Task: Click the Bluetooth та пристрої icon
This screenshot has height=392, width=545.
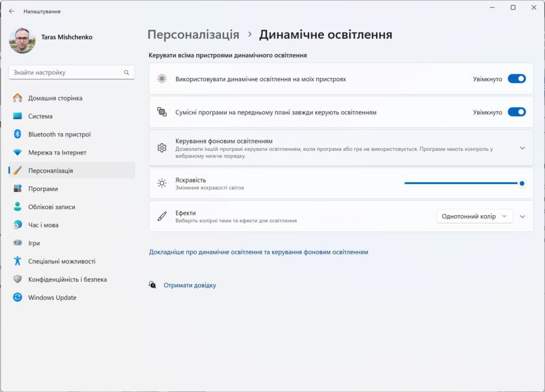Action: point(18,135)
